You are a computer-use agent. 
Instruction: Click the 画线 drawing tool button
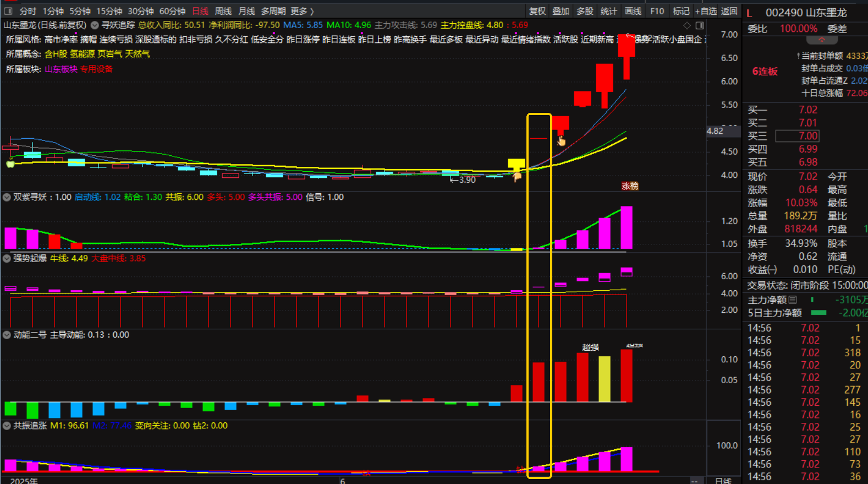[x=633, y=11]
